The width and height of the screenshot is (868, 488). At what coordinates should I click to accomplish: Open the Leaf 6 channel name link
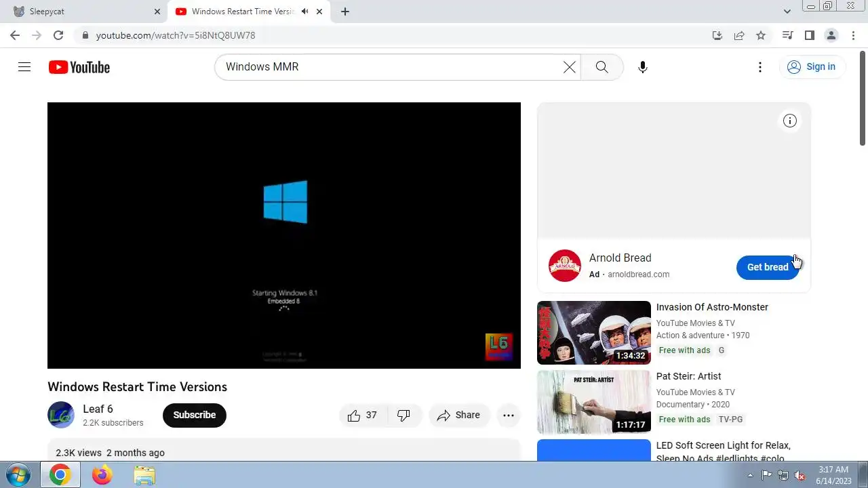[98, 409]
